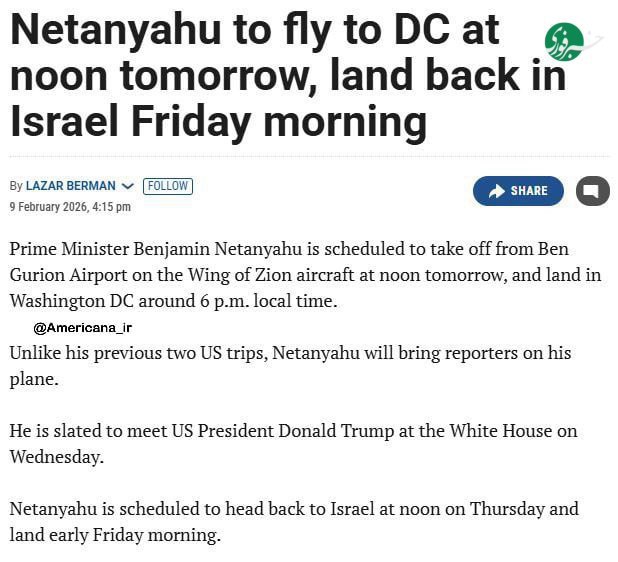Open the comments speech bubble icon
The image size is (618, 562).
point(592,191)
